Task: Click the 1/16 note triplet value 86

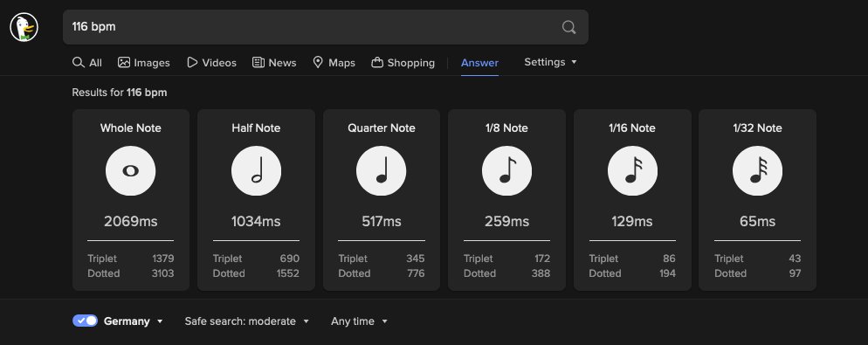Action: pos(669,259)
